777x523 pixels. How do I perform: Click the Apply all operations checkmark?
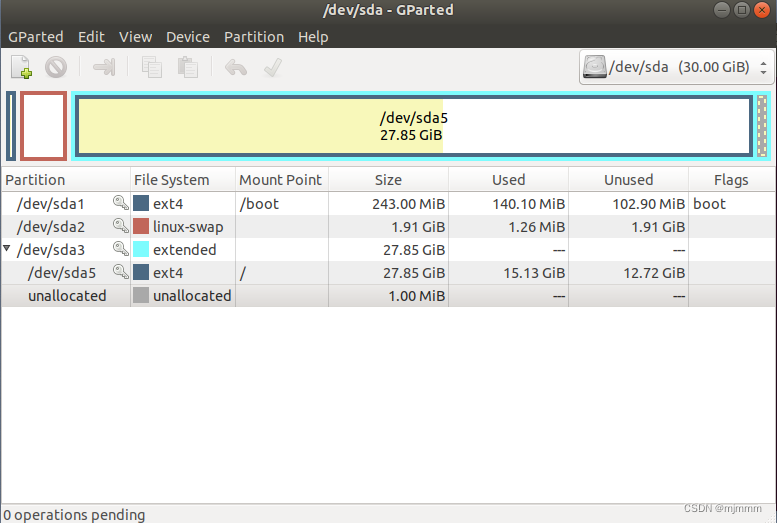click(x=273, y=67)
